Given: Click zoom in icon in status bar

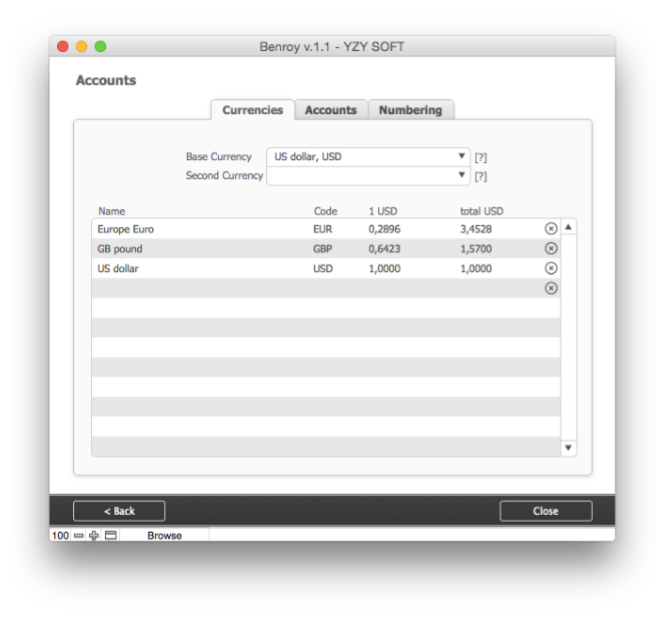Looking at the screenshot, I should pos(95,536).
